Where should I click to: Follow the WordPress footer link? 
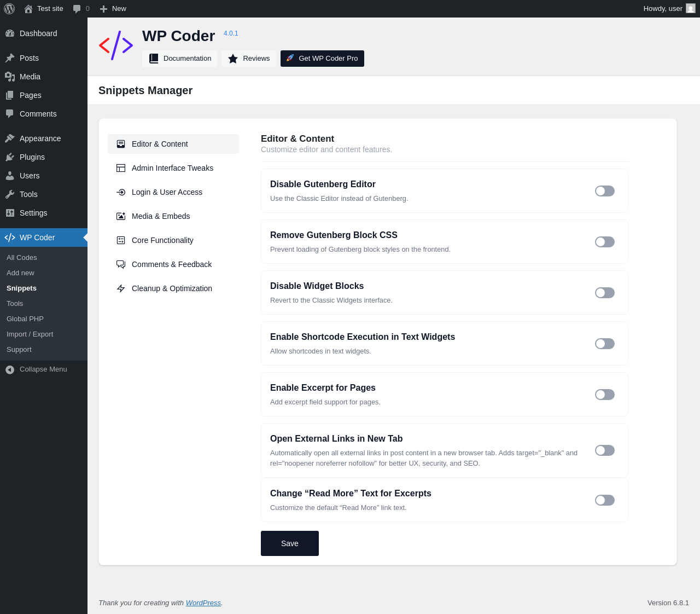(x=203, y=603)
